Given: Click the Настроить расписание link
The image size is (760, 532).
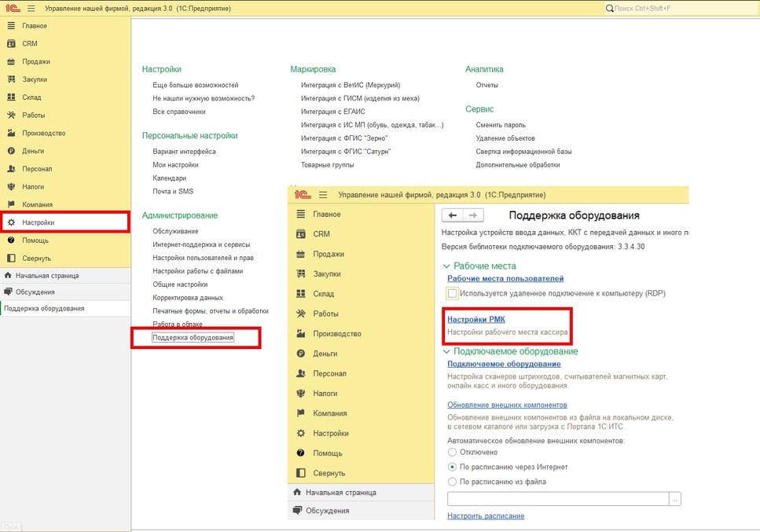Looking at the screenshot, I should (486, 516).
